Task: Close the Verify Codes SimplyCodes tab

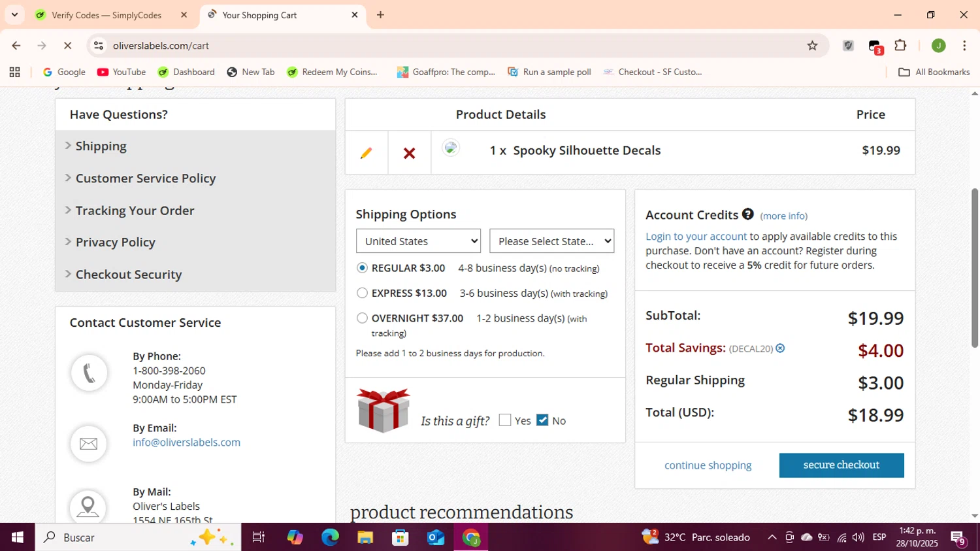Action: (184, 14)
